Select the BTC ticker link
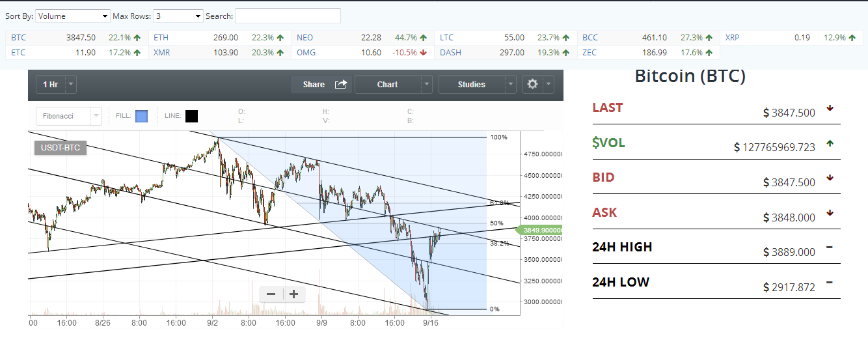This screenshot has width=868, height=338. pos(19,38)
